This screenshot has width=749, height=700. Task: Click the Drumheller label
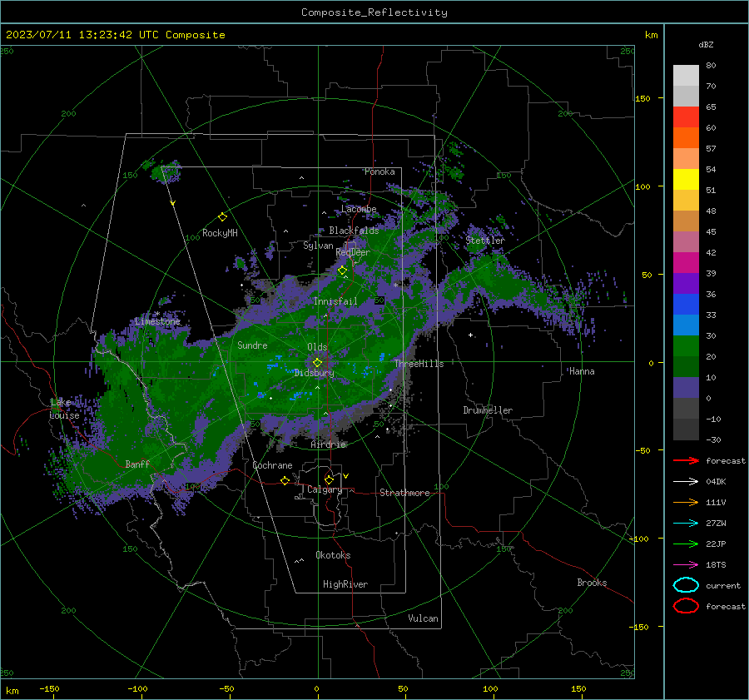[488, 410]
